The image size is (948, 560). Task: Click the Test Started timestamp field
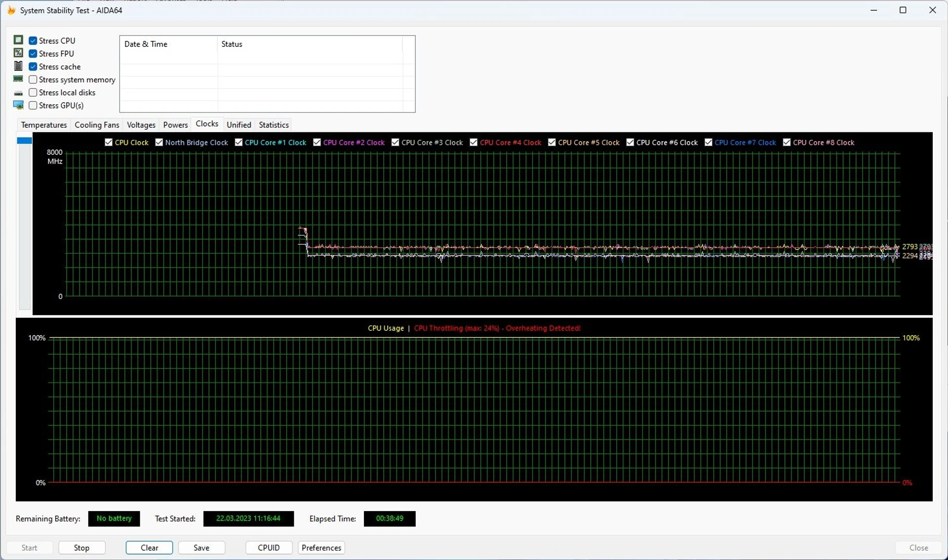(x=248, y=519)
